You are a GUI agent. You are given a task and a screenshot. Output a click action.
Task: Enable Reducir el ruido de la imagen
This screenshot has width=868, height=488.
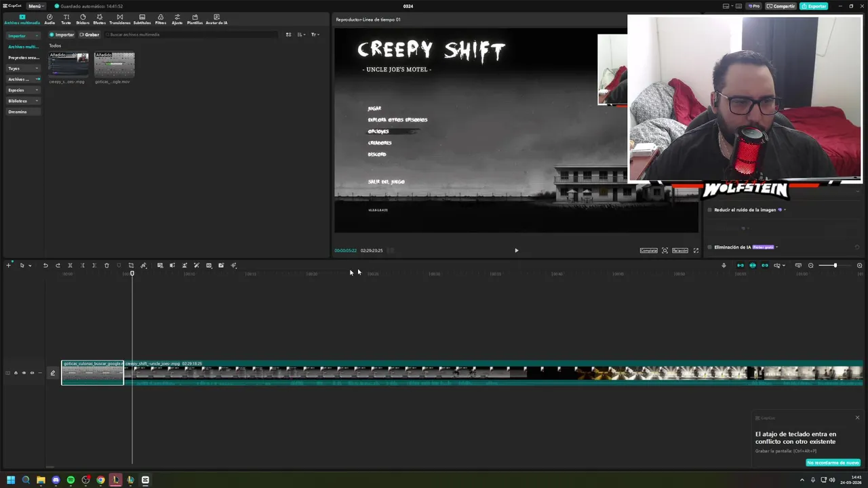click(710, 210)
